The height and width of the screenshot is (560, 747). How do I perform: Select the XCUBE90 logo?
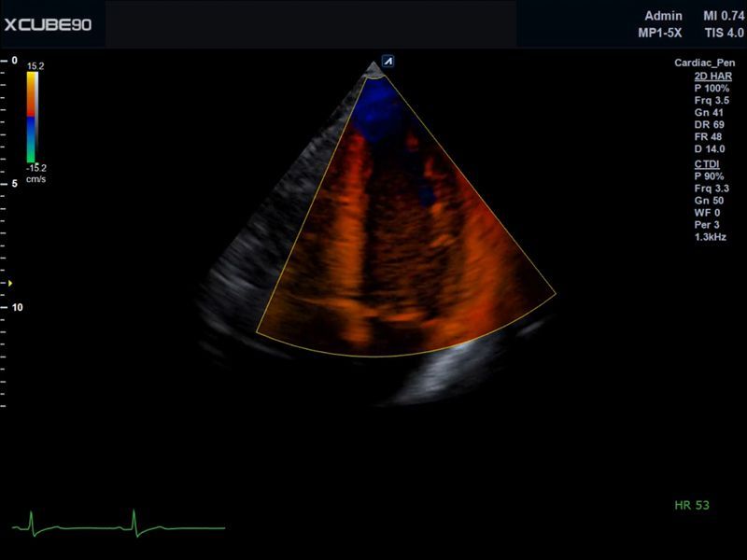(x=48, y=25)
